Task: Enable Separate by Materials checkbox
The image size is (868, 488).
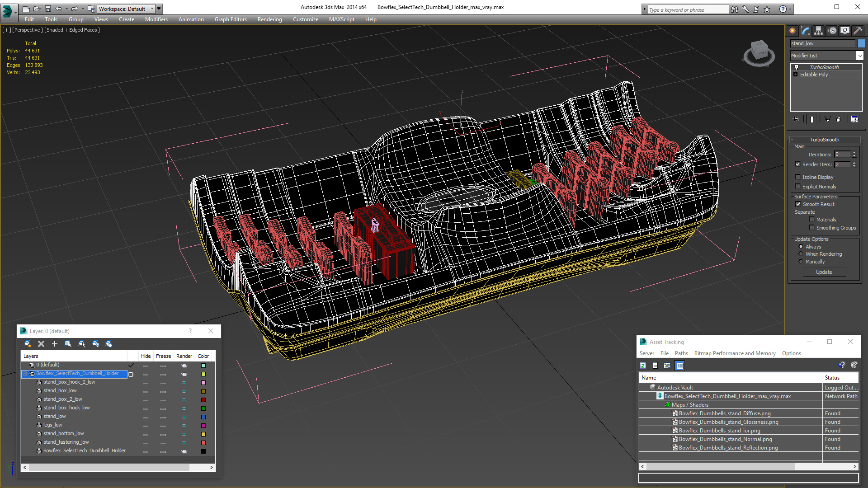Action: [x=812, y=220]
